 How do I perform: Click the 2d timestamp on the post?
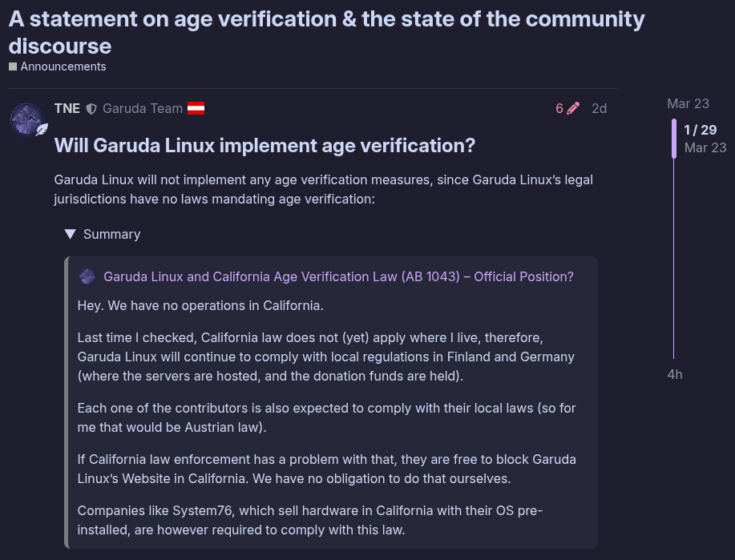[x=599, y=108]
